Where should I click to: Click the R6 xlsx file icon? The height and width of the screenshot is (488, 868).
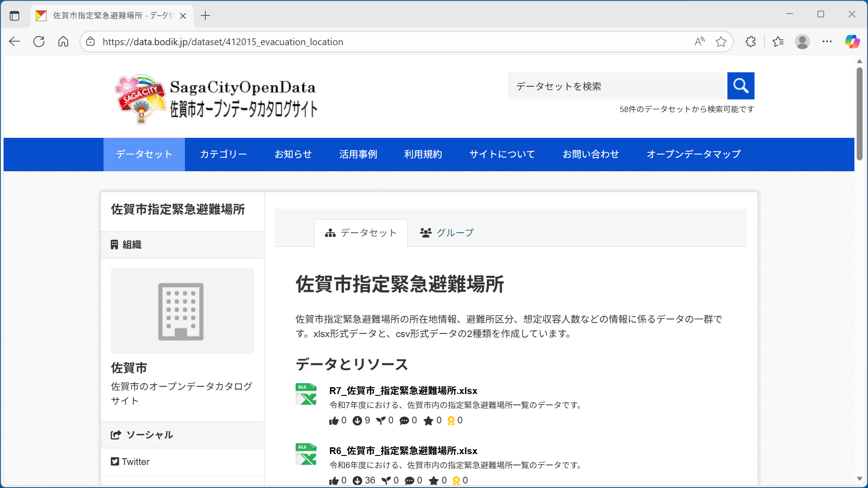pos(306,455)
